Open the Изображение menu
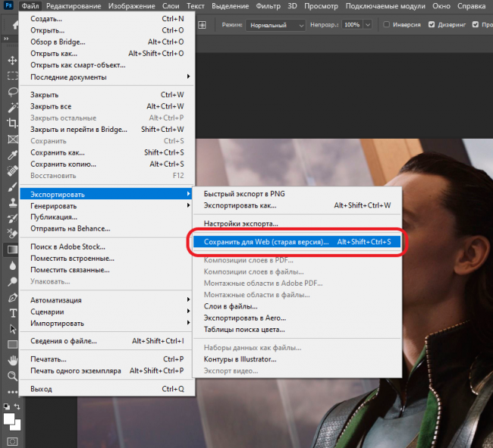 click(131, 6)
